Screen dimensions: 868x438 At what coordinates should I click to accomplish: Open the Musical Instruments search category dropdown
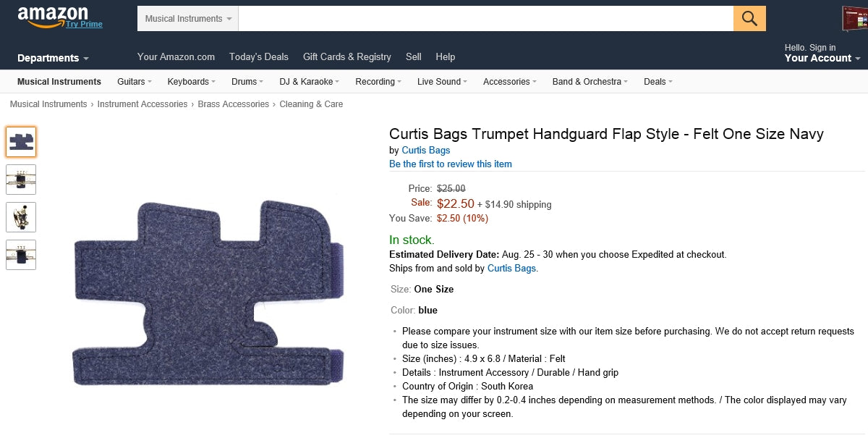pos(188,19)
